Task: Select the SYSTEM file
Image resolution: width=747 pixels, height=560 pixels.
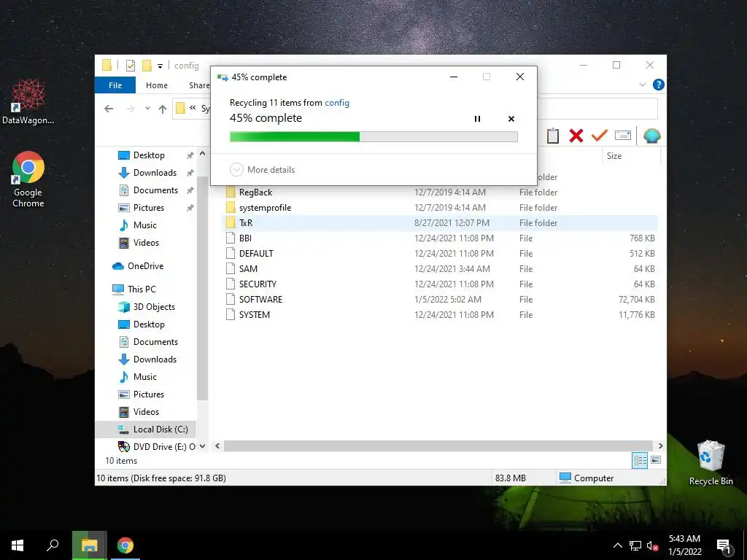Action: pyautogui.click(x=255, y=315)
